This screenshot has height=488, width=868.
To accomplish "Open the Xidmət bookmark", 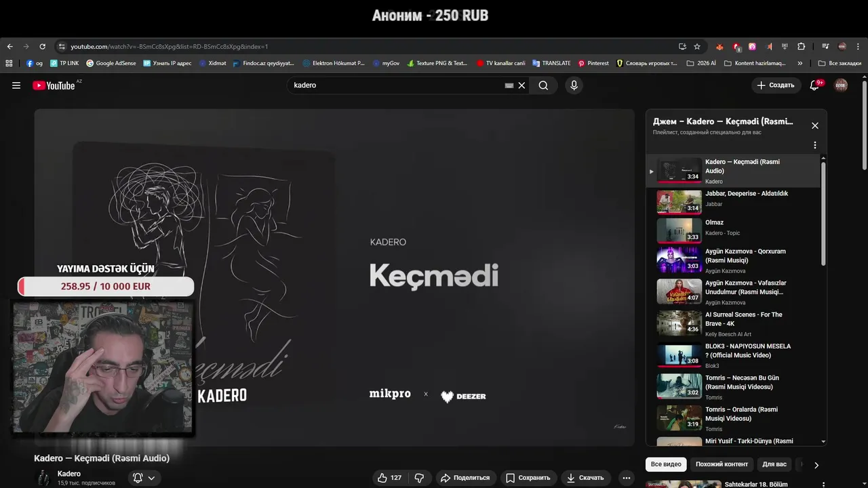I will [x=212, y=63].
